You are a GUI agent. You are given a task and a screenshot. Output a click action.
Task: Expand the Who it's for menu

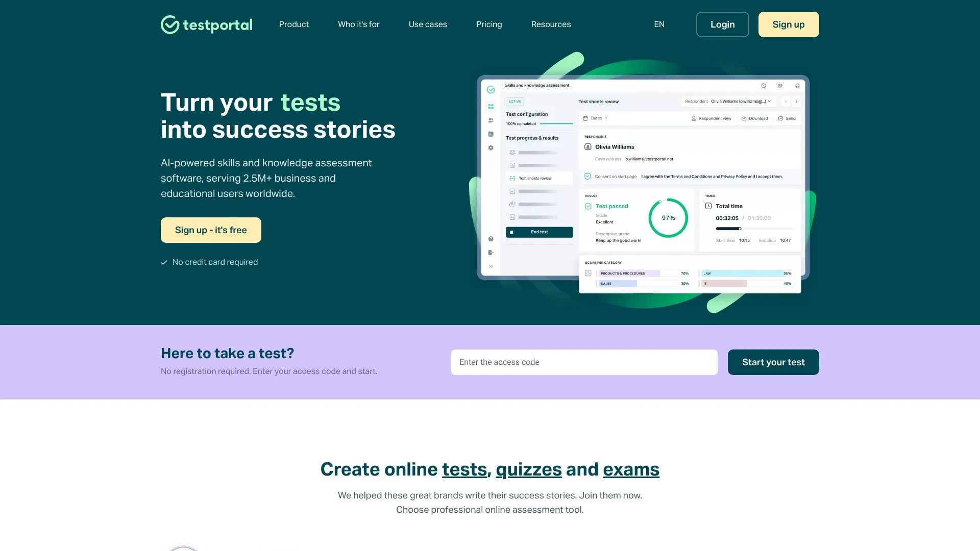[359, 24]
